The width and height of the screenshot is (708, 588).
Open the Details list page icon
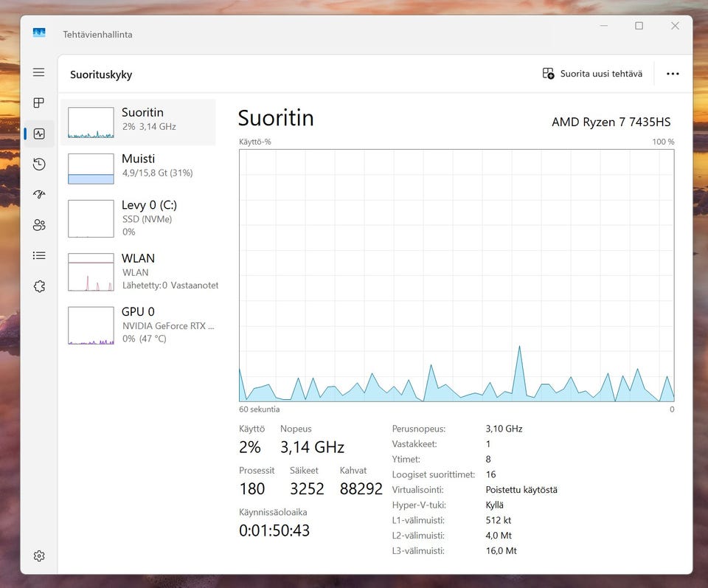[39, 255]
